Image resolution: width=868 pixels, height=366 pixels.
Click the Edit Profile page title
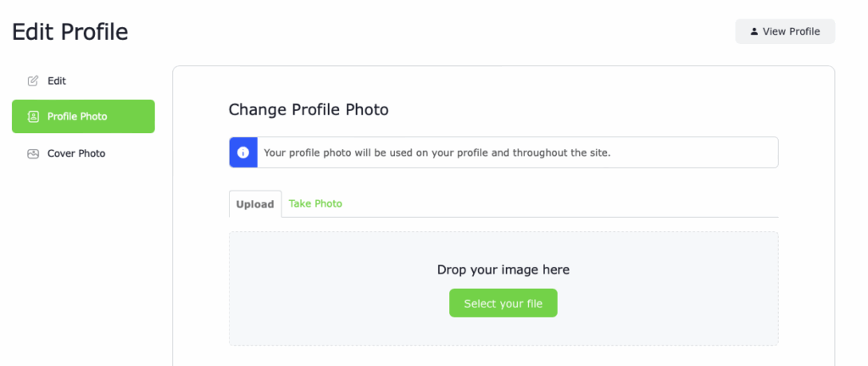pyautogui.click(x=70, y=31)
